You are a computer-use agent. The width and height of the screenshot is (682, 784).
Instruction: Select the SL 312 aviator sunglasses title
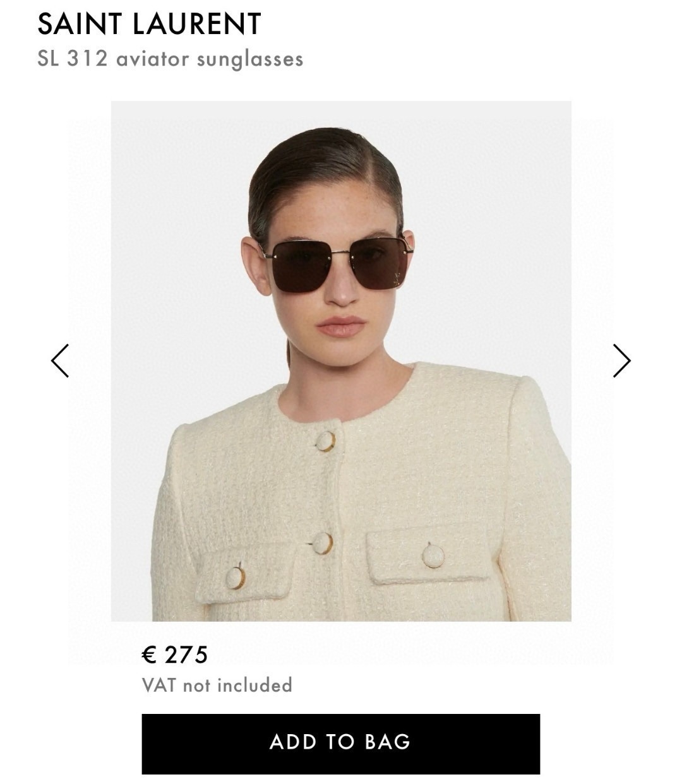click(x=170, y=59)
